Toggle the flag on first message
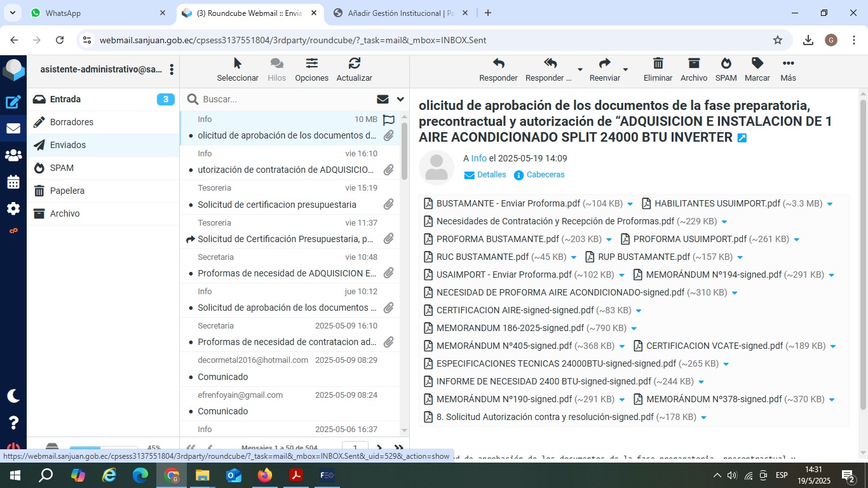The image size is (868, 488). pyautogui.click(x=389, y=119)
